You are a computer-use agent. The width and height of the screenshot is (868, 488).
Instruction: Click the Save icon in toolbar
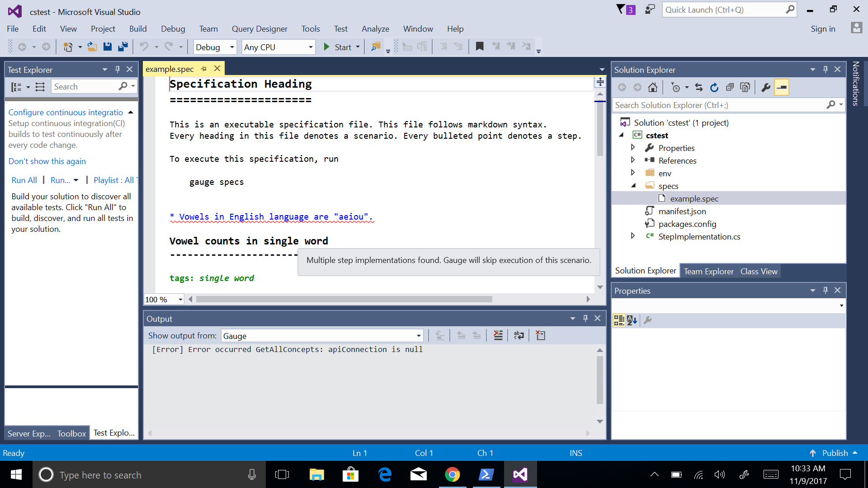[108, 47]
